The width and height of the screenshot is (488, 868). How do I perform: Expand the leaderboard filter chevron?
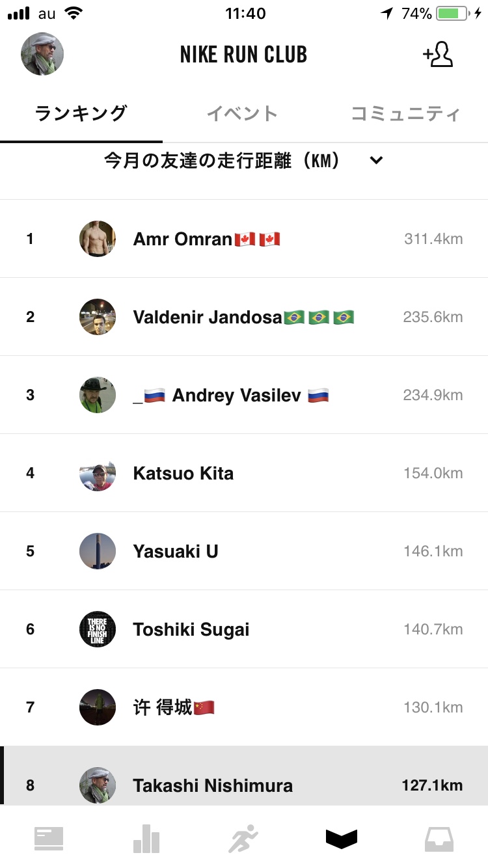(x=376, y=161)
